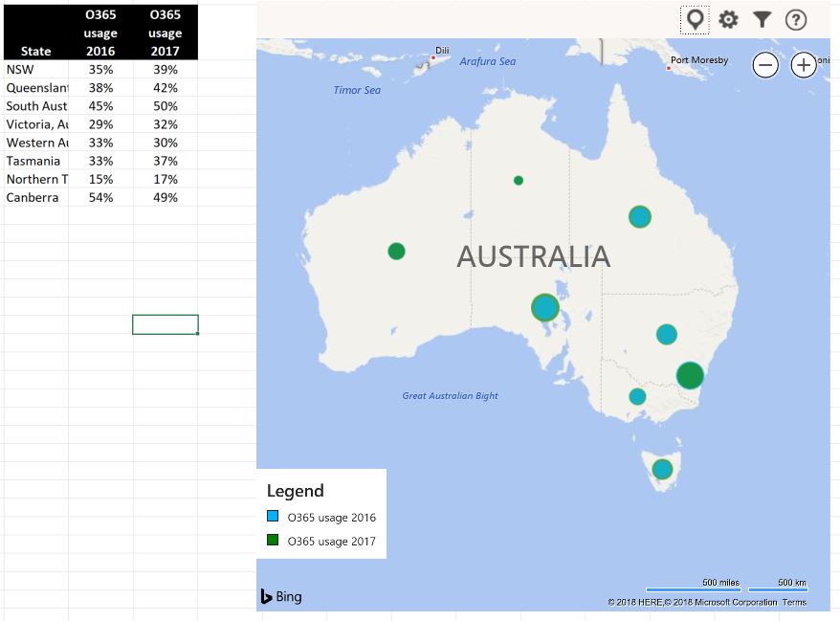Viewport: 840px width, 621px height.
Task: Select the Victoria cell
Action: (x=36, y=123)
